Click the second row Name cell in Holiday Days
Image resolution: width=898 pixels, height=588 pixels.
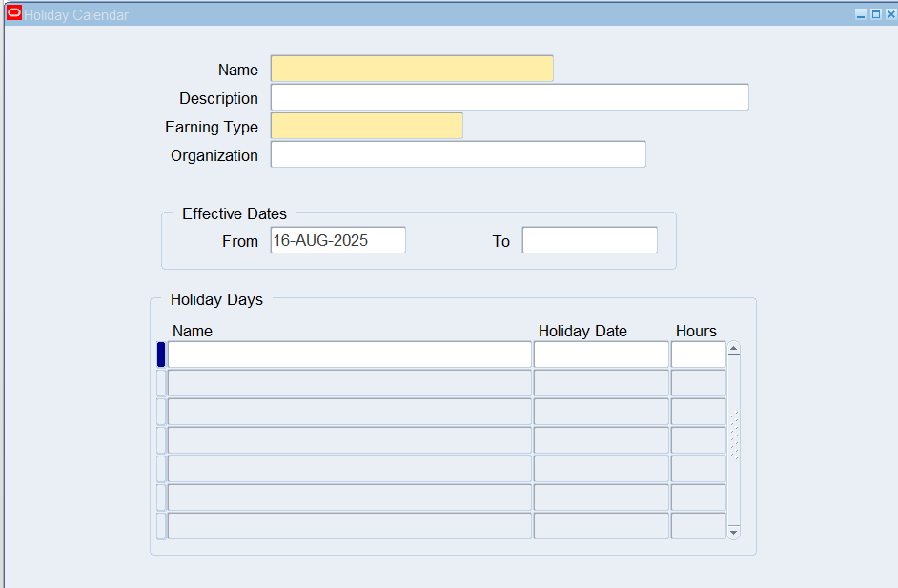pos(349,383)
